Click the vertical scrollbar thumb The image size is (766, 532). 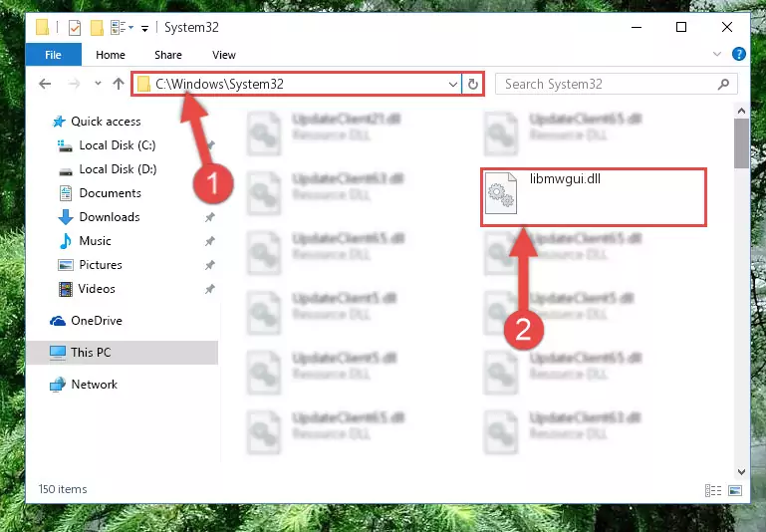(741, 142)
